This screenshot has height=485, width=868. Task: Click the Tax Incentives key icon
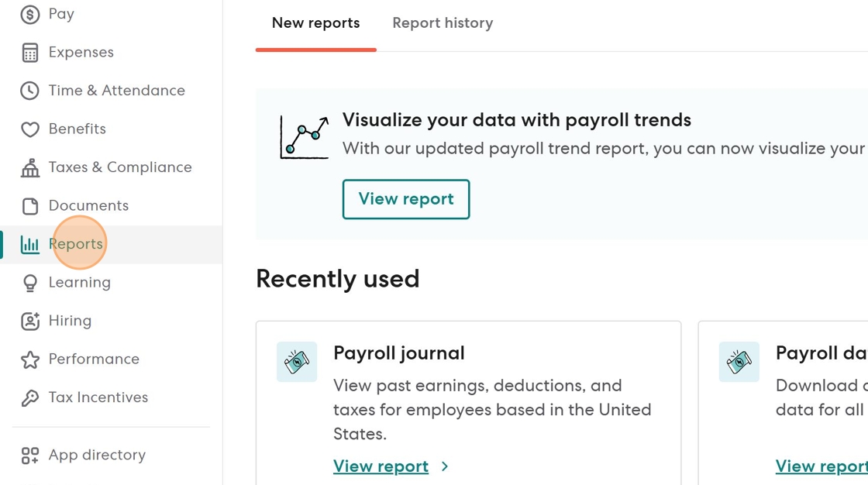coord(29,398)
